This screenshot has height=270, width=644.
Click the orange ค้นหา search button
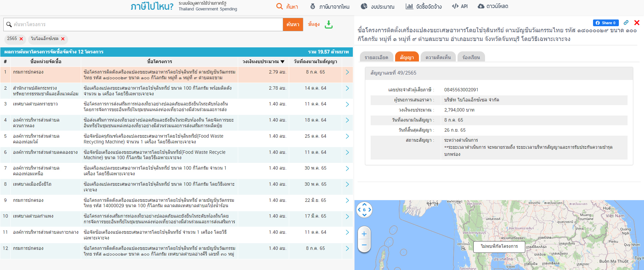(x=293, y=25)
